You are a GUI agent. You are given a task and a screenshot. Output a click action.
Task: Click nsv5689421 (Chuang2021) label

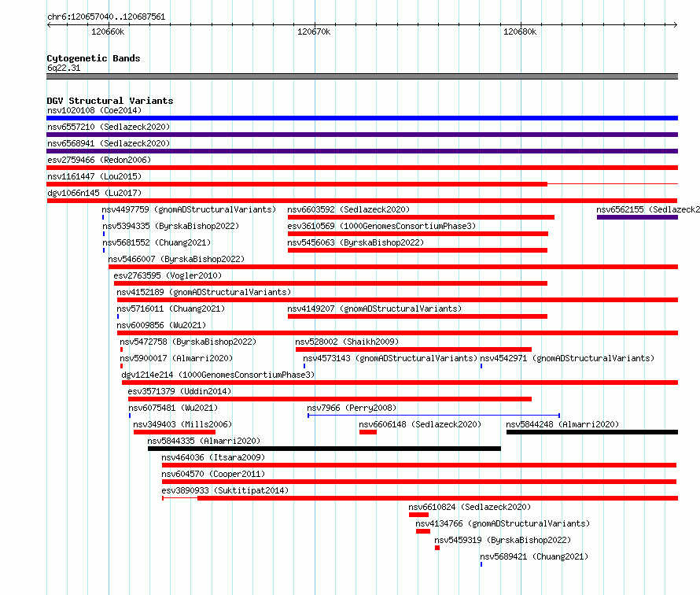point(534,556)
